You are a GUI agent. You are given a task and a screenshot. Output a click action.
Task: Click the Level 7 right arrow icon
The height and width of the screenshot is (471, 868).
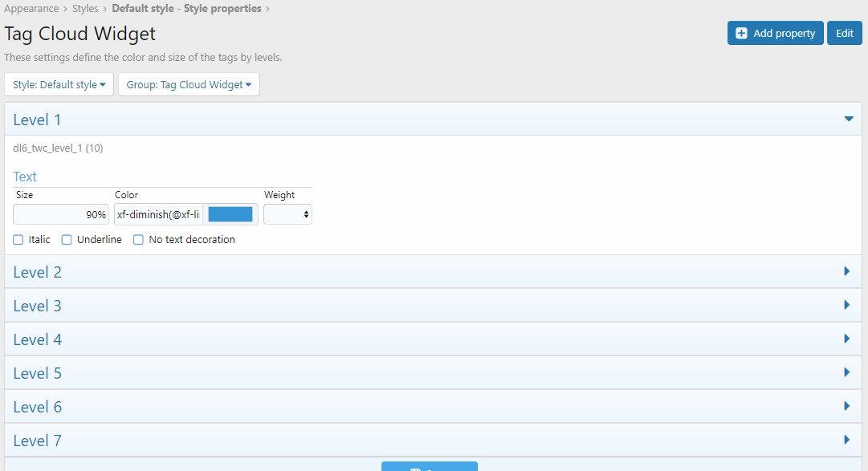pyautogui.click(x=847, y=440)
